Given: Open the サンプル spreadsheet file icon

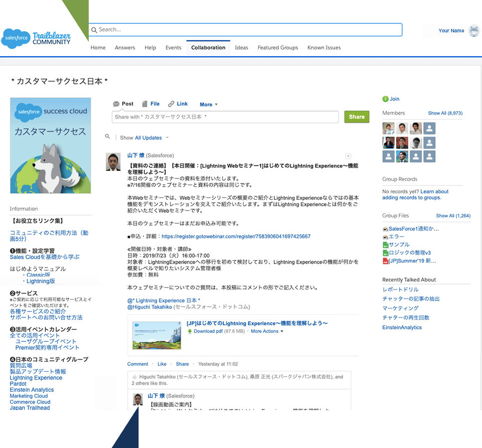Looking at the screenshot, I should (x=385, y=245).
